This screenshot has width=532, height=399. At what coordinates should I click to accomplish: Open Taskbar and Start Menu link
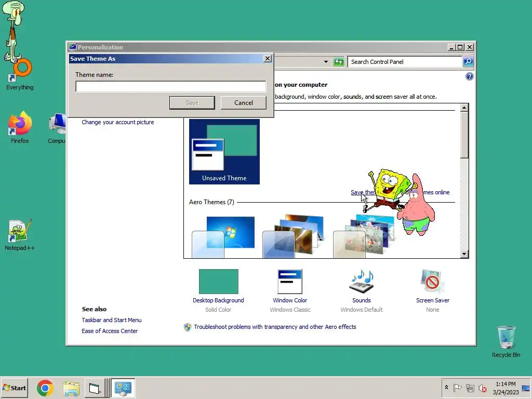coord(112,320)
